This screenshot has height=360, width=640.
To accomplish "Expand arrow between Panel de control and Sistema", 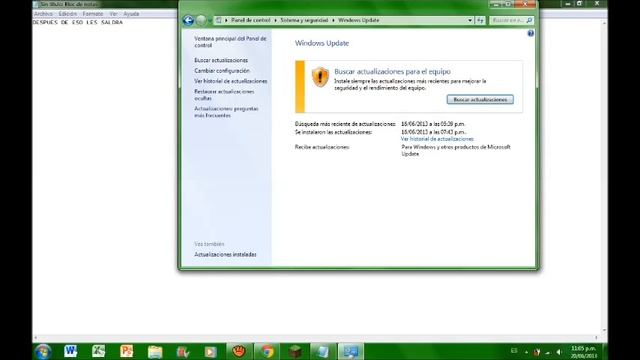I will pyautogui.click(x=276, y=20).
